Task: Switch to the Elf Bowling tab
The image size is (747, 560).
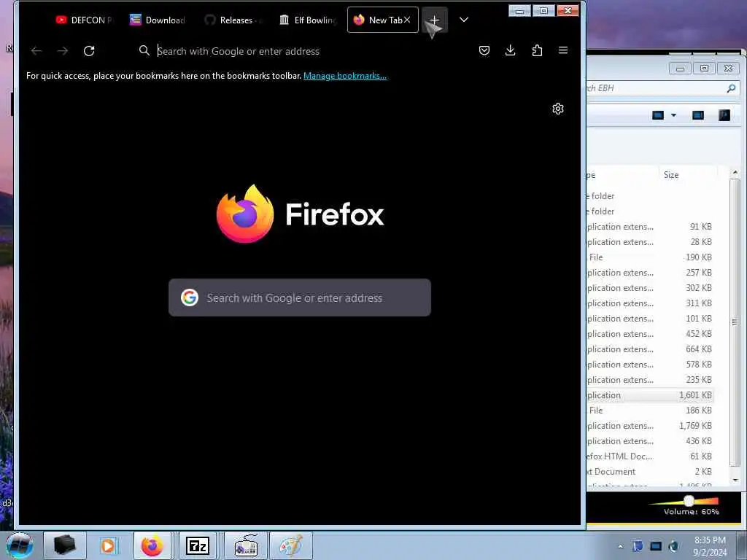Action: [308, 20]
